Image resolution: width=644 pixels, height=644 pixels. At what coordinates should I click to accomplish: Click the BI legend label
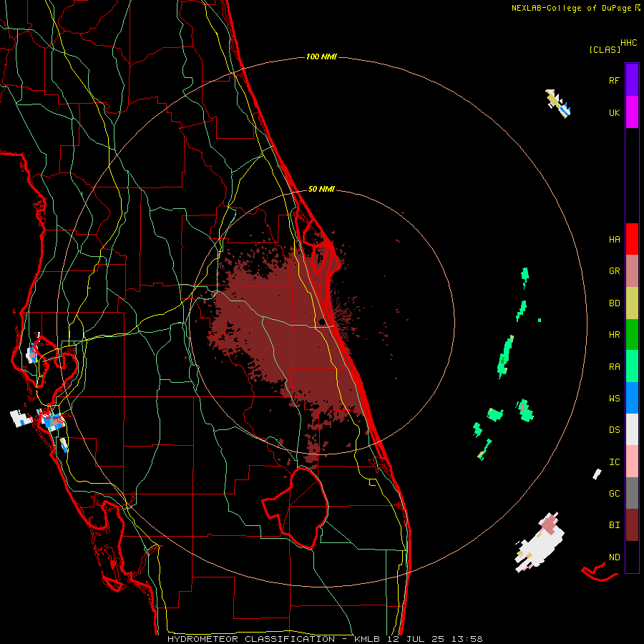point(614,525)
